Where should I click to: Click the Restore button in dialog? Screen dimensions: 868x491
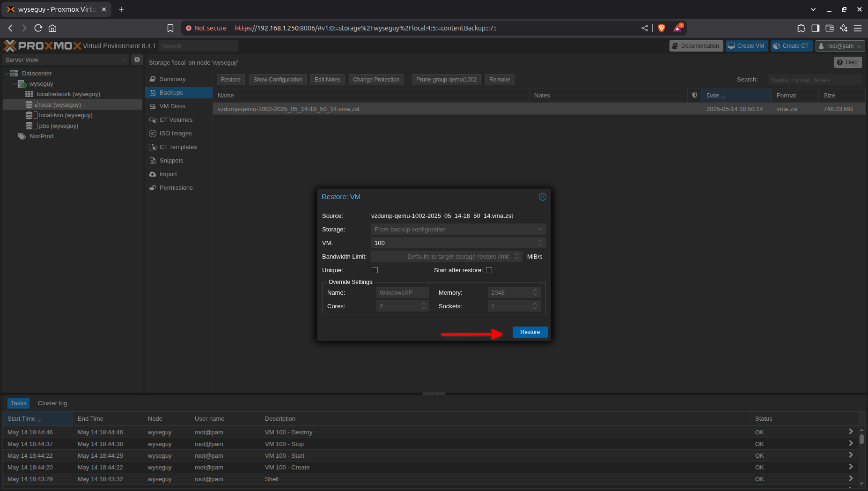click(x=530, y=332)
